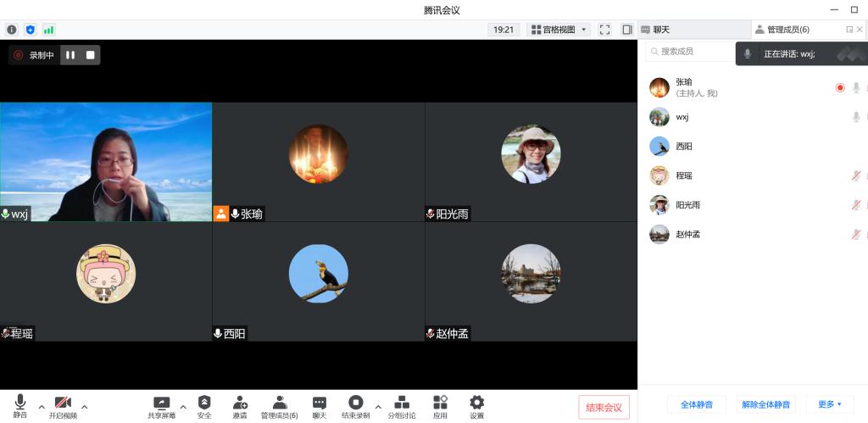Select member 阳光雨 in the list

coord(753,205)
